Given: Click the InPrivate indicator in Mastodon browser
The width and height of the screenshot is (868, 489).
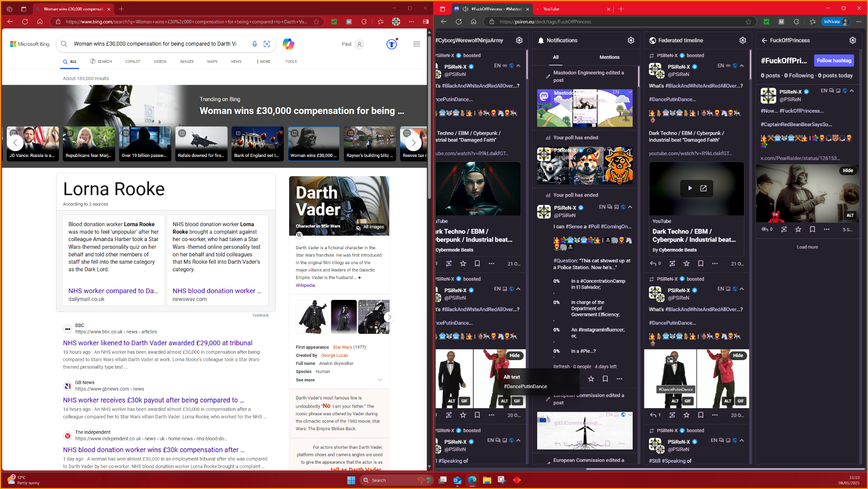Looking at the screenshot, I should (836, 21).
